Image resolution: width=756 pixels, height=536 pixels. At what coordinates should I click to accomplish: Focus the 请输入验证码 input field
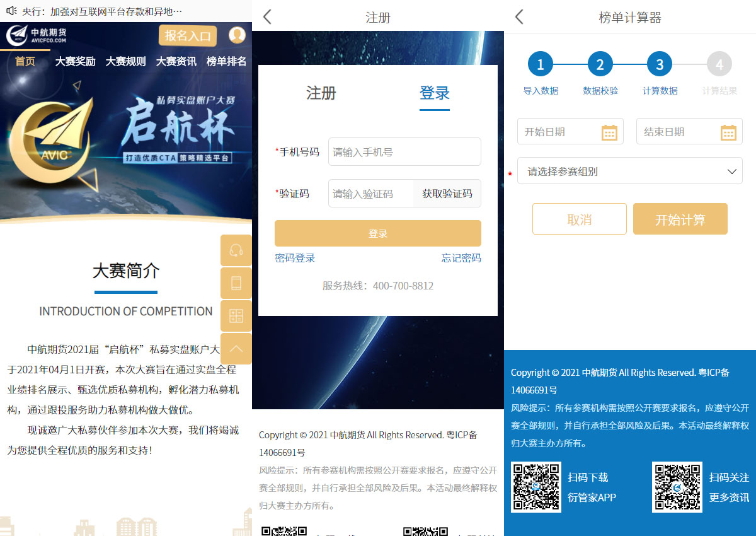[x=371, y=194]
